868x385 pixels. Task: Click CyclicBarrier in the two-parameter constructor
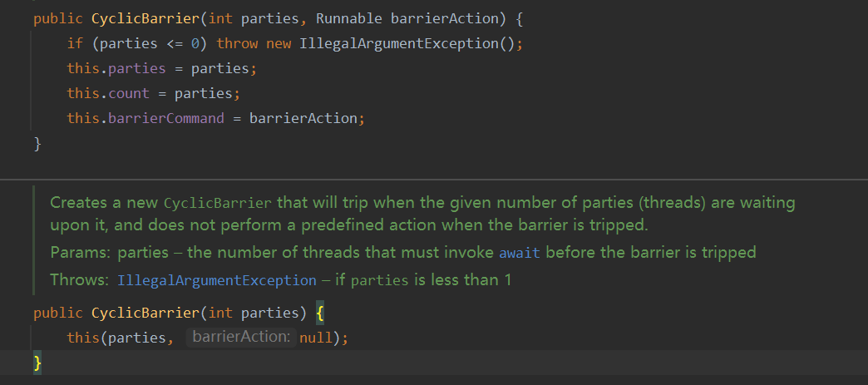point(145,19)
